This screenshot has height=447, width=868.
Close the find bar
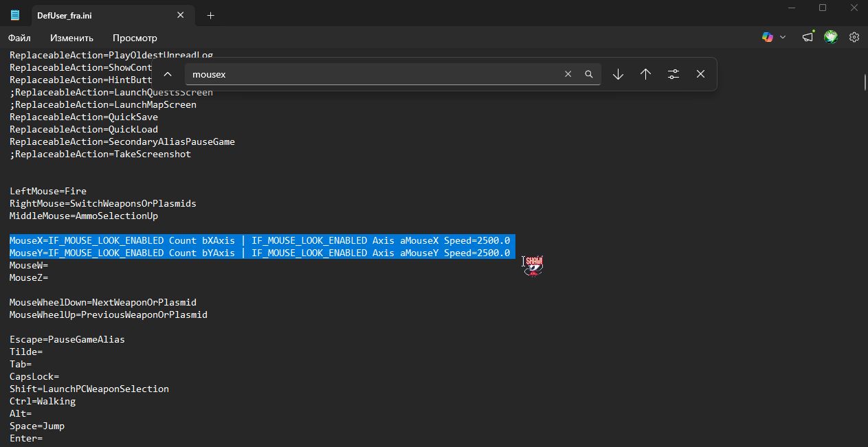point(700,74)
